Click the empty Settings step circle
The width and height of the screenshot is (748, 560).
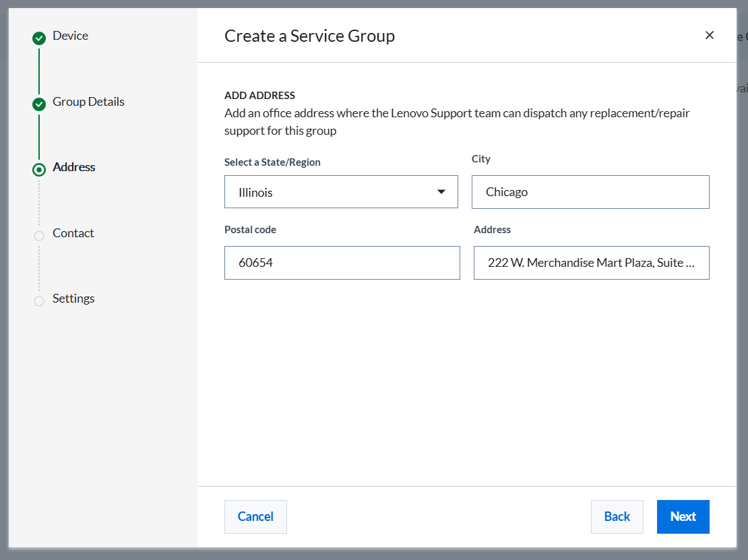[39, 301]
